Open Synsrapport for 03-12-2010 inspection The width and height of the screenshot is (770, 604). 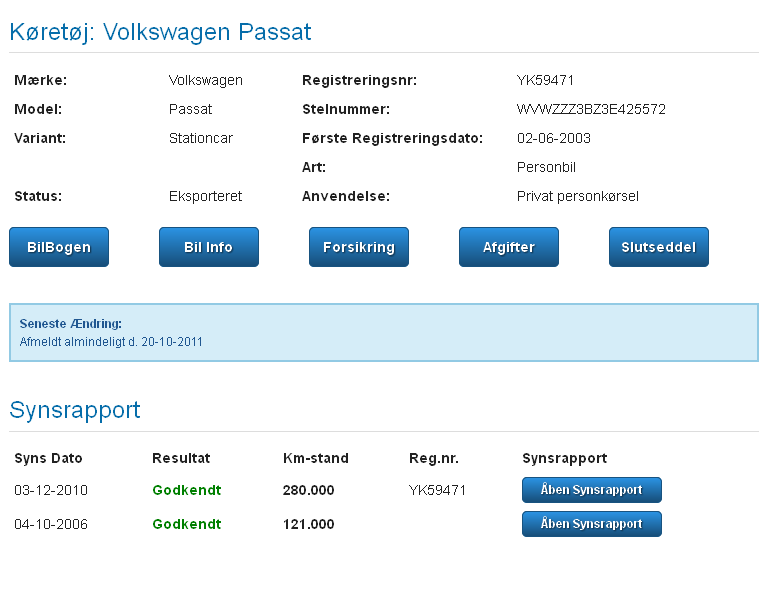click(x=592, y=490)
